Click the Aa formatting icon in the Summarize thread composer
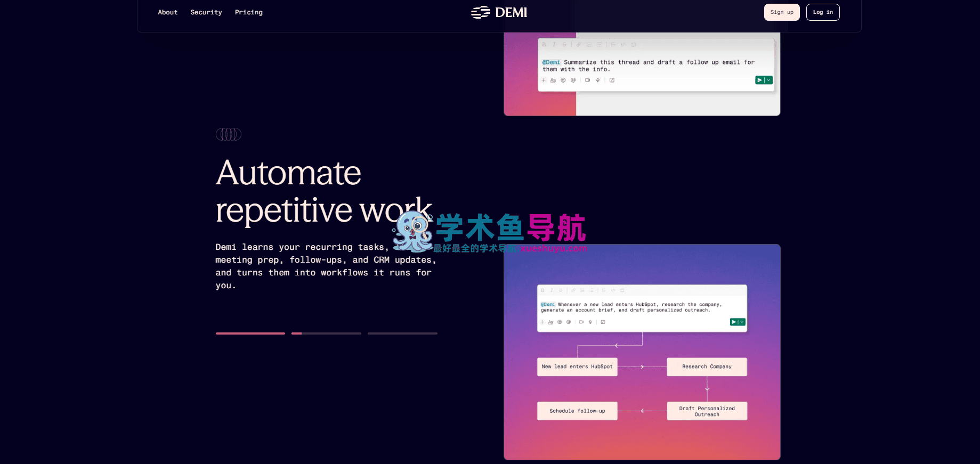Screen dimensions: 980x464 (553, 80)
